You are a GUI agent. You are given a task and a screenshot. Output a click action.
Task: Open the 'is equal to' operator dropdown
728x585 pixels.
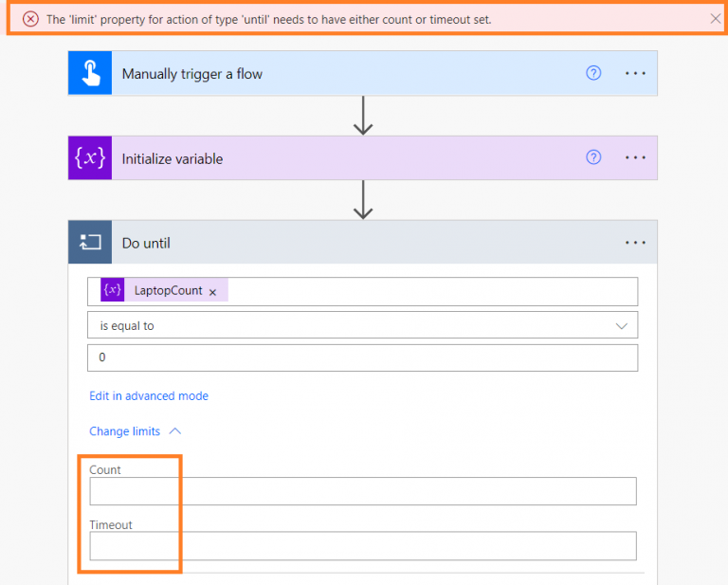tap(362, 325)
